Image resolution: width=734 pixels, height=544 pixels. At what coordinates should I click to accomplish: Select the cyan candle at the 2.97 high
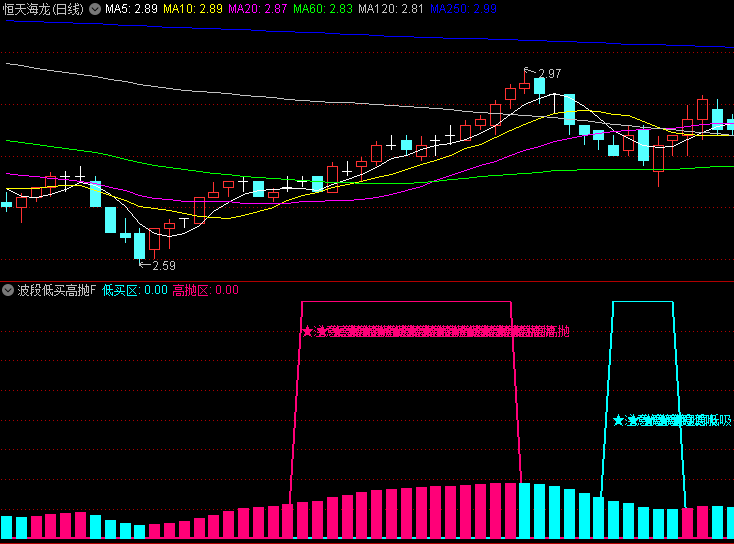(x=539, y=88)
